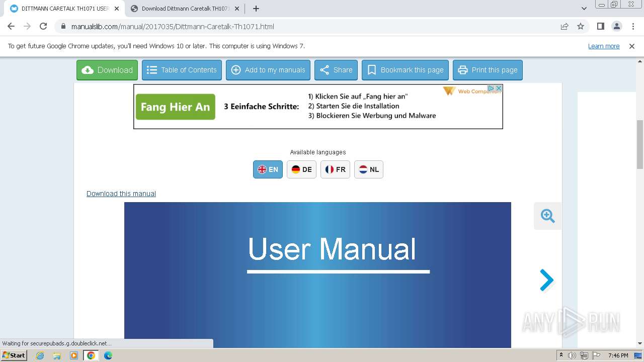644x362 pixels.
Task: Open Chrome's three-dot menu
Action: [633, 26]
